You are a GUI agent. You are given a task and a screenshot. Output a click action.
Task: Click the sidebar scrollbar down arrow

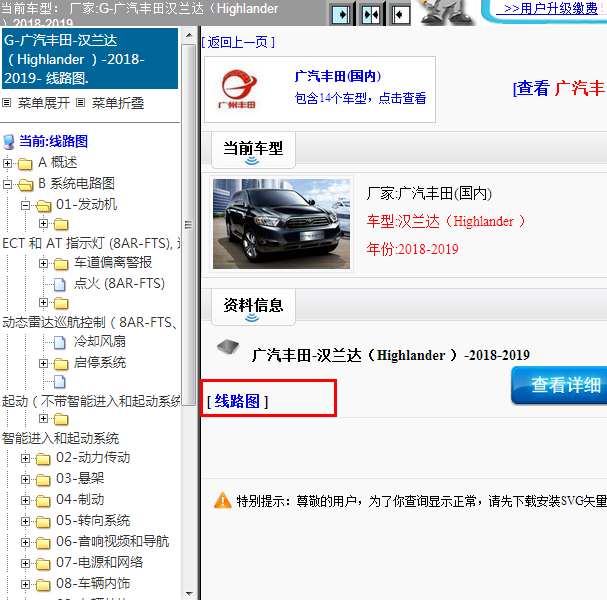point(189,593)
